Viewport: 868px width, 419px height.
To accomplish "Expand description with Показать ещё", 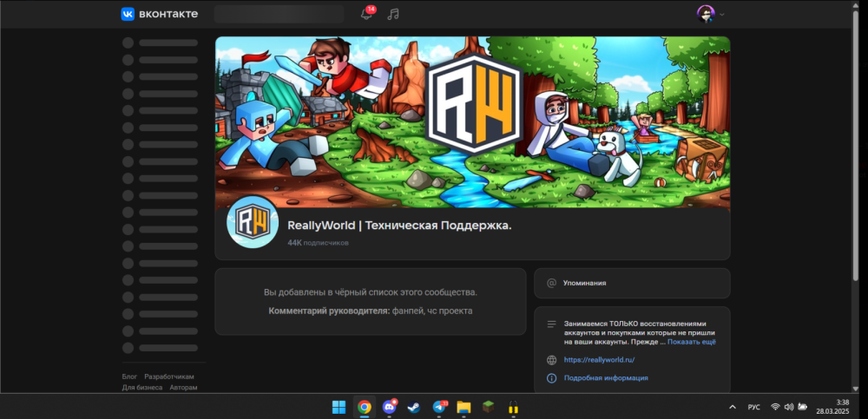I will point(692,342).
